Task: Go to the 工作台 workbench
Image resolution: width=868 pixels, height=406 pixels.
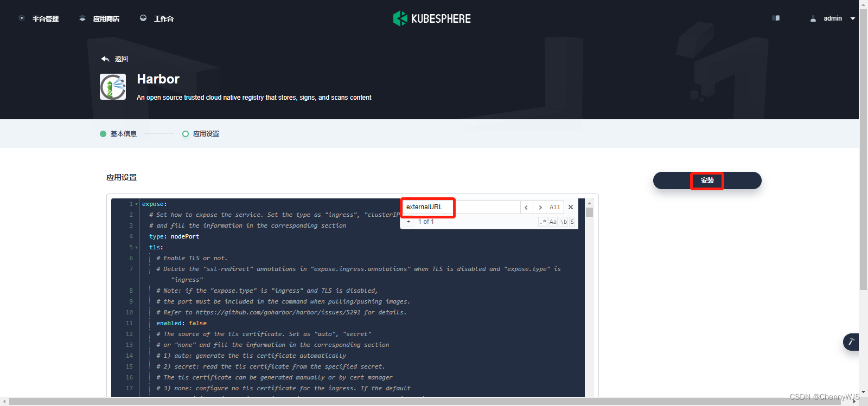Action: coord(157,18)
